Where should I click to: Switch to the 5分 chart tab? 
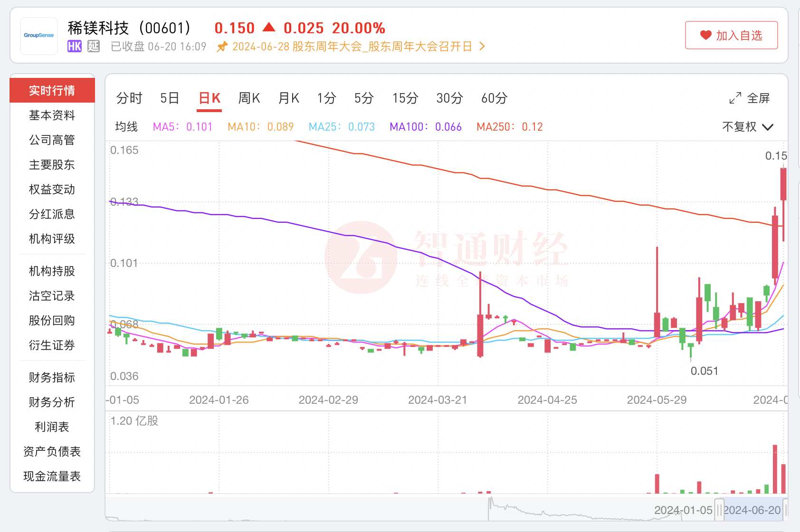click(364, 98)
